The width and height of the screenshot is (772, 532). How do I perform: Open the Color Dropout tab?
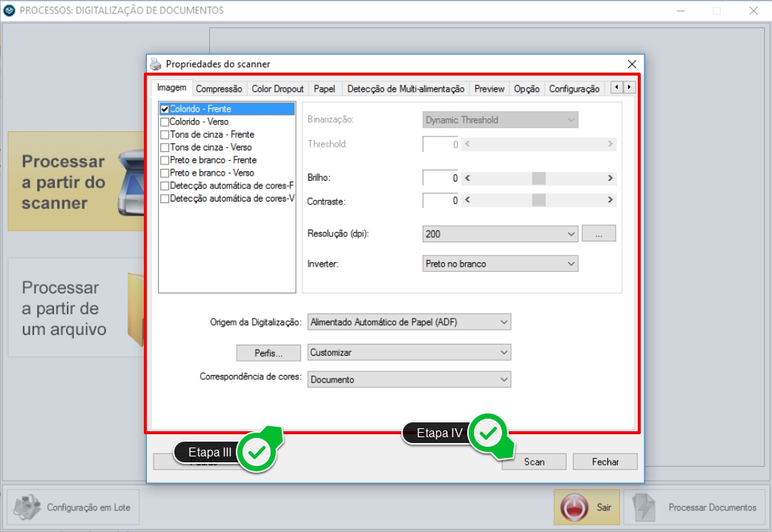click(x=277, y=89)
